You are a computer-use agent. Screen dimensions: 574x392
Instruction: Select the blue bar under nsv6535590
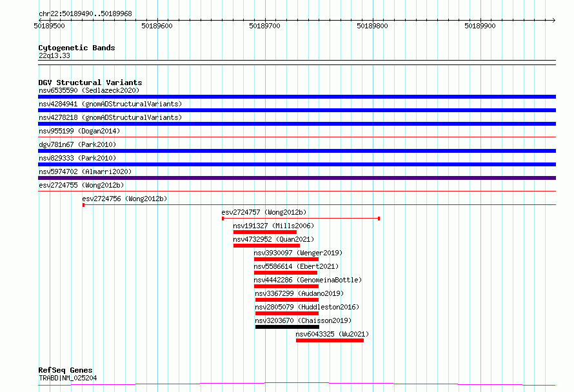(x=297, y=97)
